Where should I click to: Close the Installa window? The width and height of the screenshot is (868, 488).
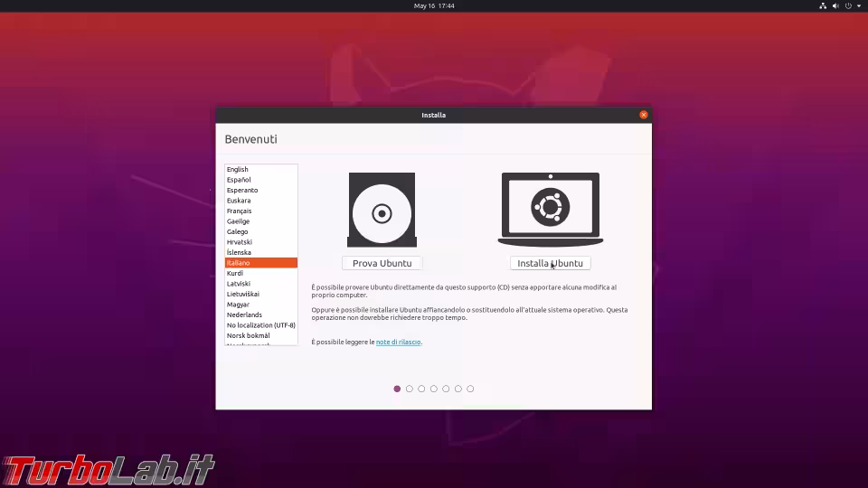coord(643,115)
